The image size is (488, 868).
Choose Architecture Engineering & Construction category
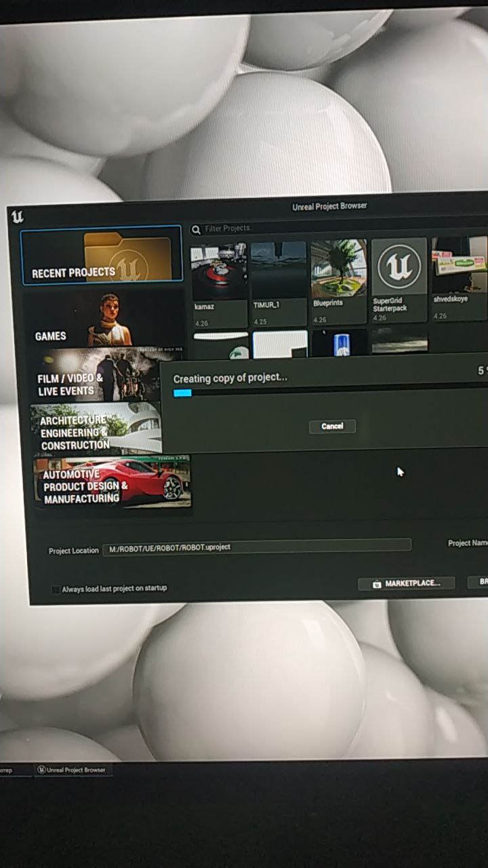(x=96, y=429)
